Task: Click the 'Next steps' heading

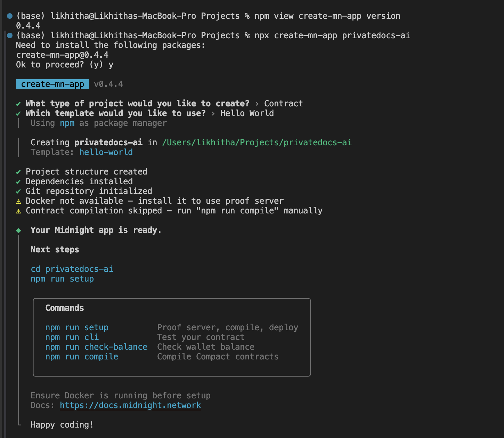Action: point(55,250)
